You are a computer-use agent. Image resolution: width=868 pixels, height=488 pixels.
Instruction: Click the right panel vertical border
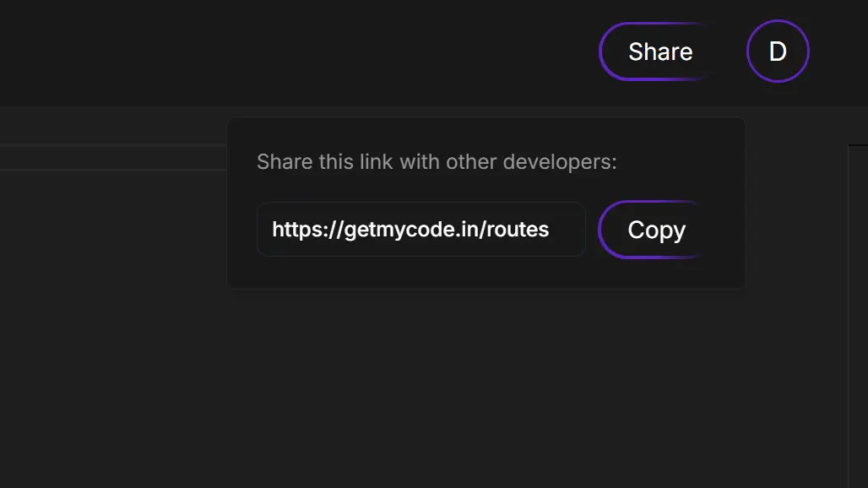[849, 321]
